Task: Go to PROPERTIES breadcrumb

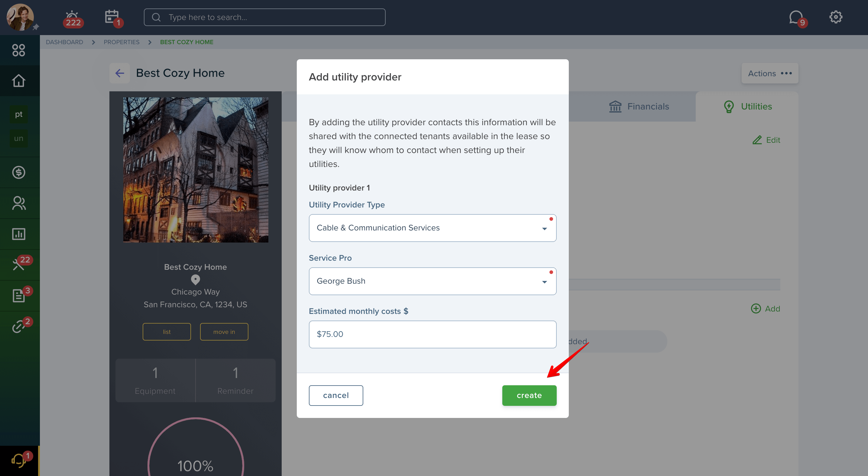Action: point(121,42)
